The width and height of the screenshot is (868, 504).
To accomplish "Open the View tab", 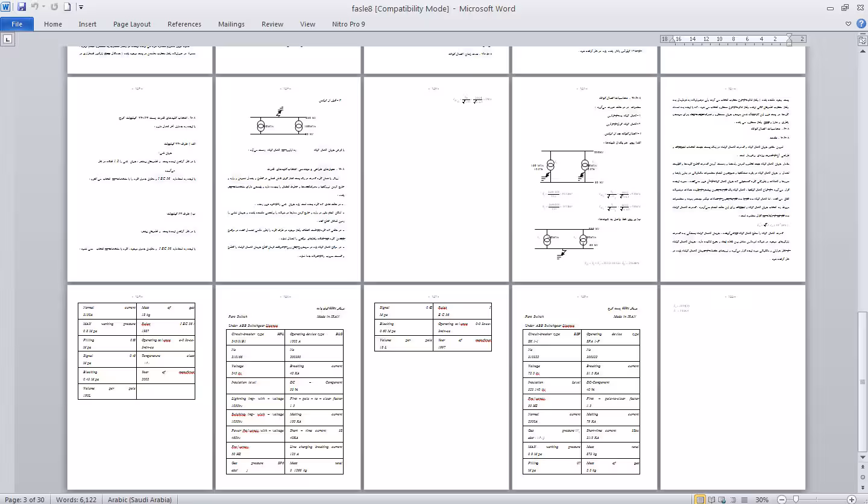I will pos(307,24).
